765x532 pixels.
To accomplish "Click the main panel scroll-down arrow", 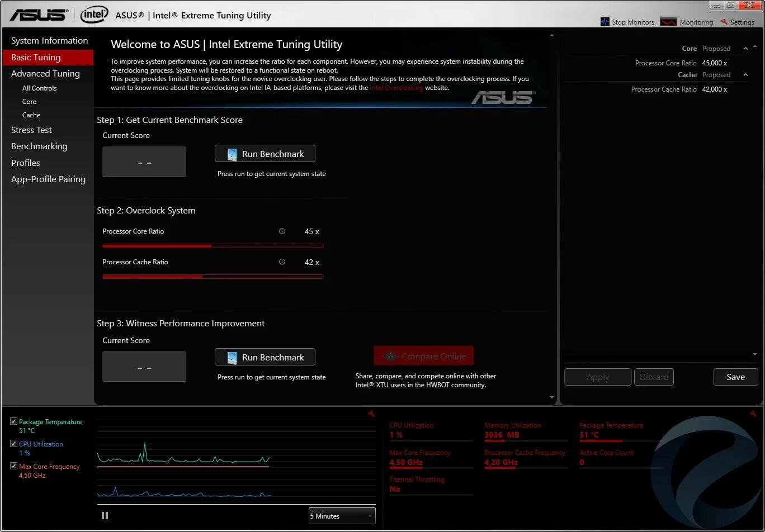I will click(x=552, y=398).
